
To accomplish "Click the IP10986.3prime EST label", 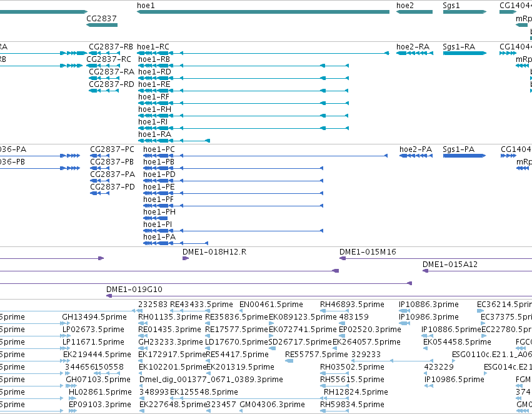I will (x=429, y=317).
